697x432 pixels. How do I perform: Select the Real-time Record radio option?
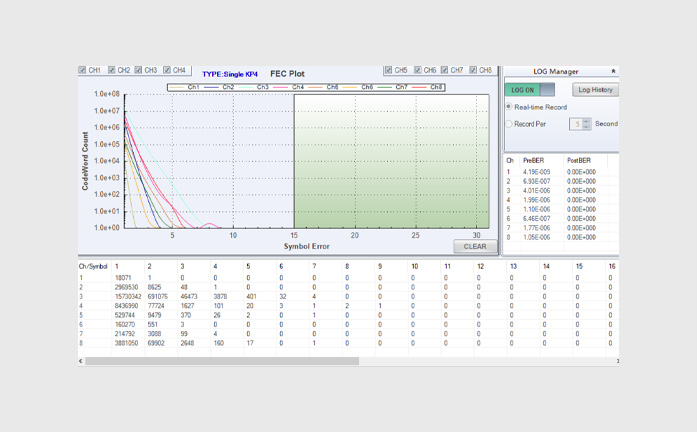tap(509, 107)
